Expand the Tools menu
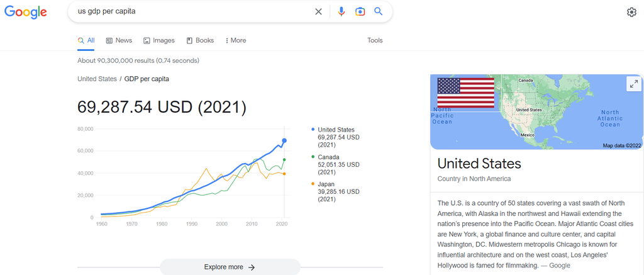 coord(375,40)
